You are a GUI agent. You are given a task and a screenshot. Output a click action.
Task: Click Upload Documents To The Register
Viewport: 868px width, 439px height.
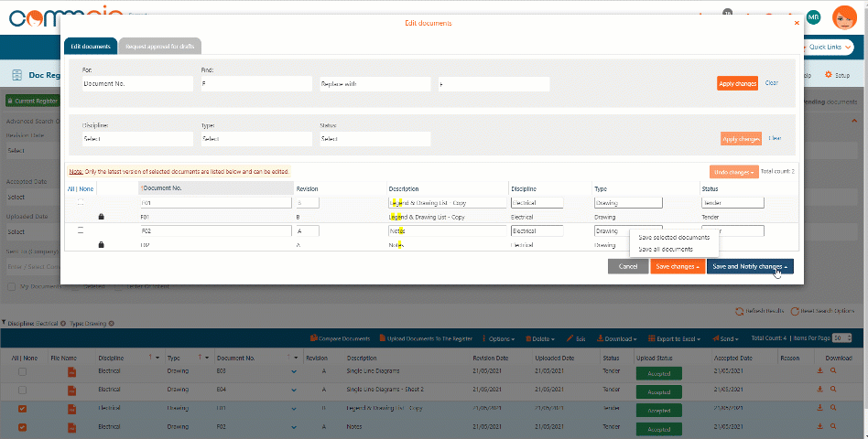426,339
